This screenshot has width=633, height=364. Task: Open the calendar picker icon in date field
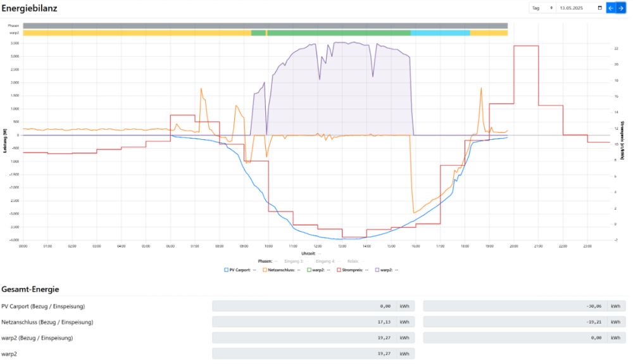(x=599, y=8)
